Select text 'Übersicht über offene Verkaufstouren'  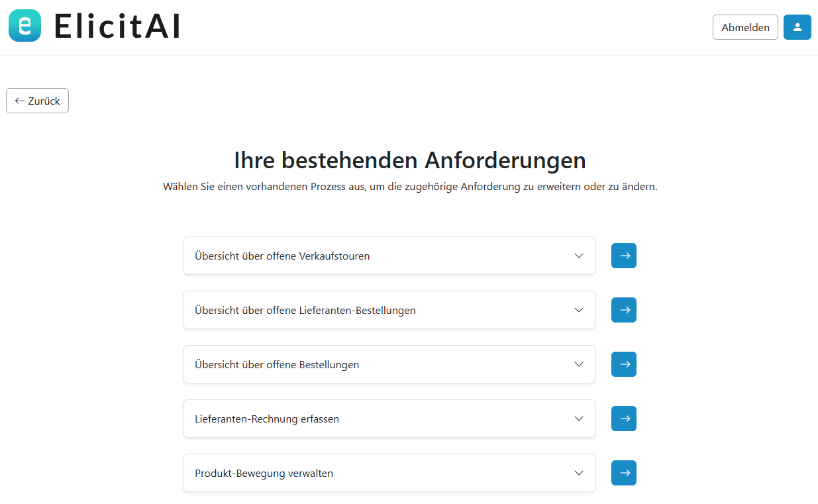[x=282, y=256]
